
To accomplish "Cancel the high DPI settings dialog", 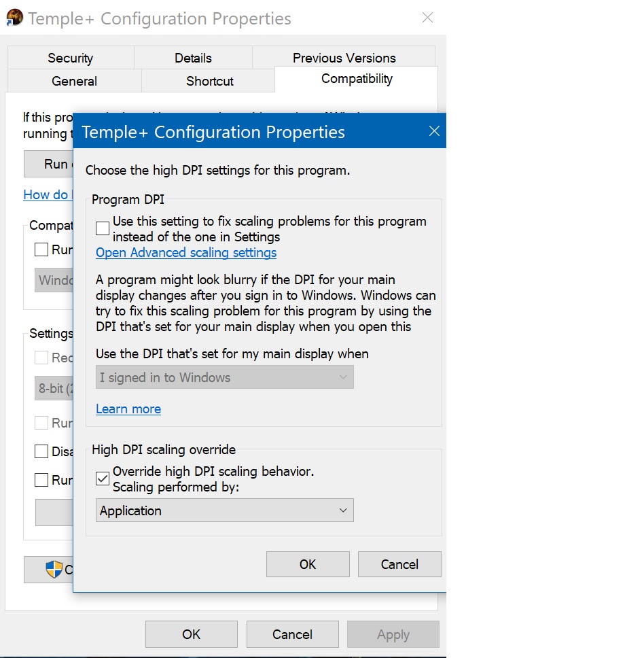I will (x=399, y=564).
